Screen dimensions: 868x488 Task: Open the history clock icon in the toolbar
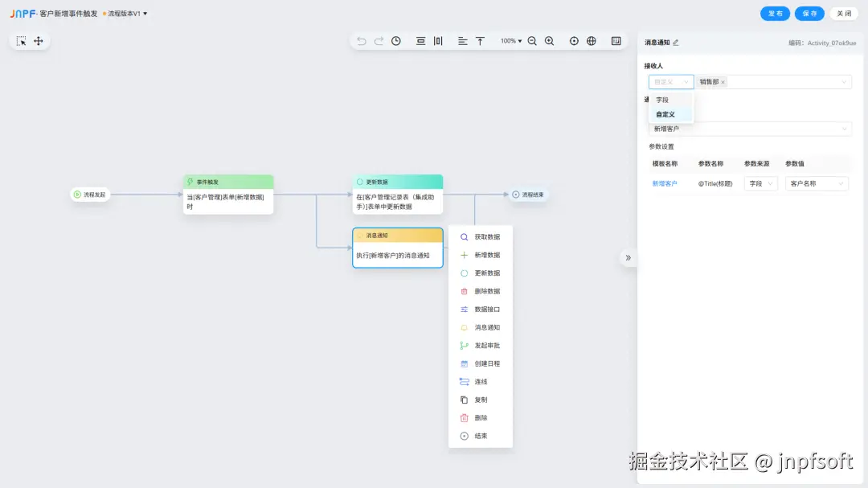395,39
